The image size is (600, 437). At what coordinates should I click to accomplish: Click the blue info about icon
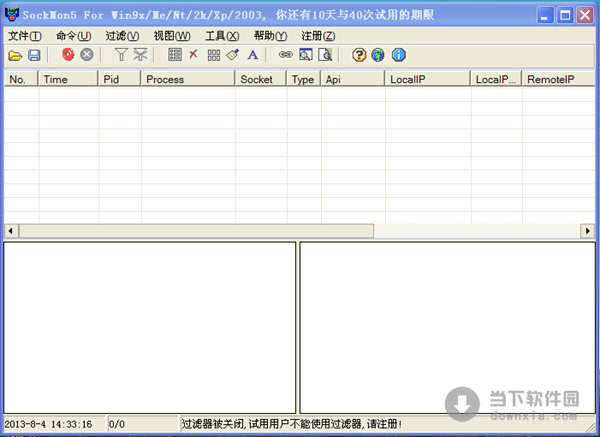tap(398, 55)
